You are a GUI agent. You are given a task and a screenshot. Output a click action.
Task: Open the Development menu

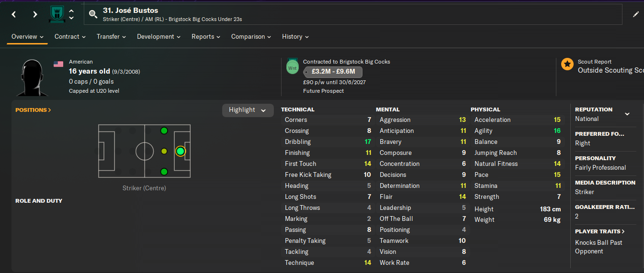158,37
